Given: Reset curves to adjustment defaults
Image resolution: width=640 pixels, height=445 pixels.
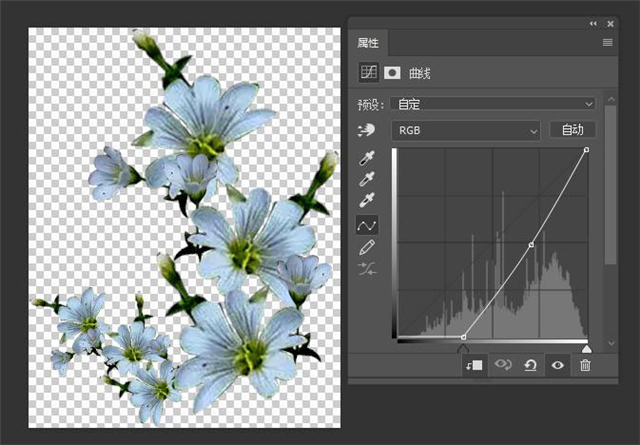Looking at the screenshot, I should (x=530, y=365).
